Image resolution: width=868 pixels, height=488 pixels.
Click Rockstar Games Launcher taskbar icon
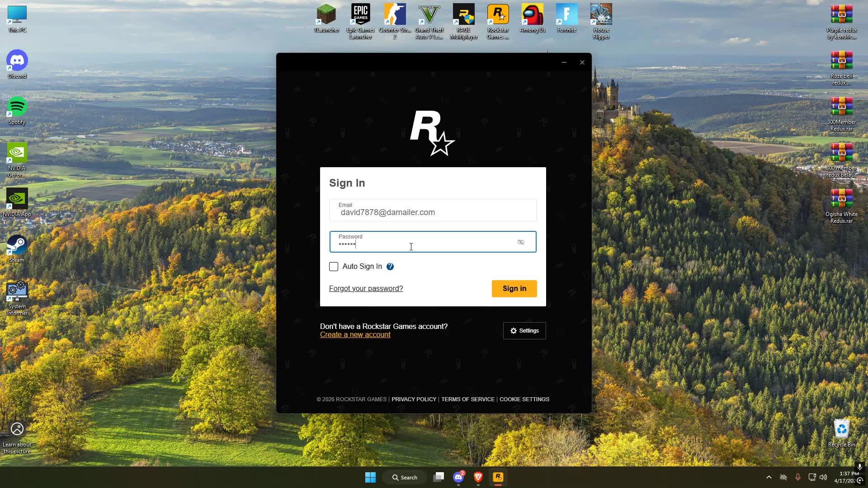point(498,477)
